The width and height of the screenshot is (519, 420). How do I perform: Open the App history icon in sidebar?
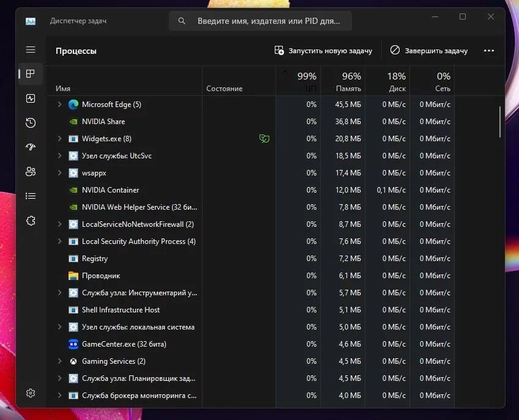click(31, 123)
